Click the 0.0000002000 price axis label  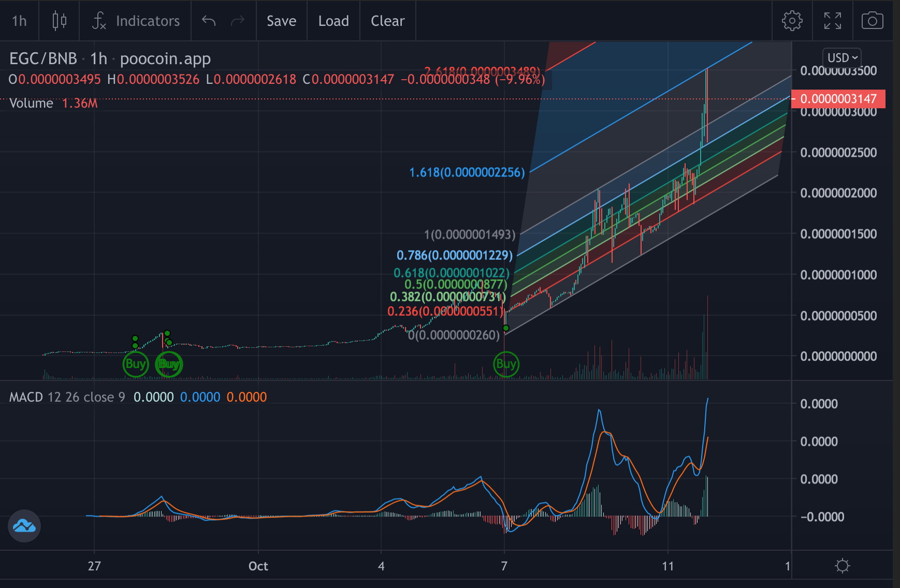pyautogui.click(x=838, y=193)
